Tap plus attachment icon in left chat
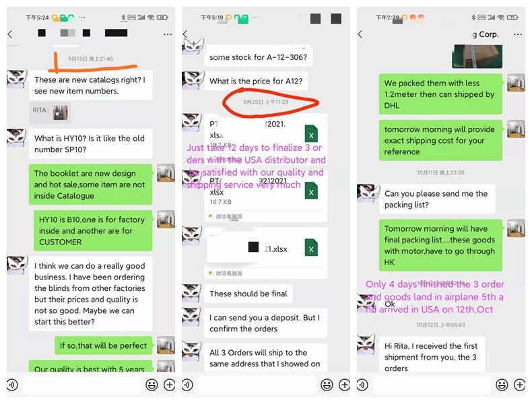The width and height of the screenshot is (532, 404). coord(169,384)
